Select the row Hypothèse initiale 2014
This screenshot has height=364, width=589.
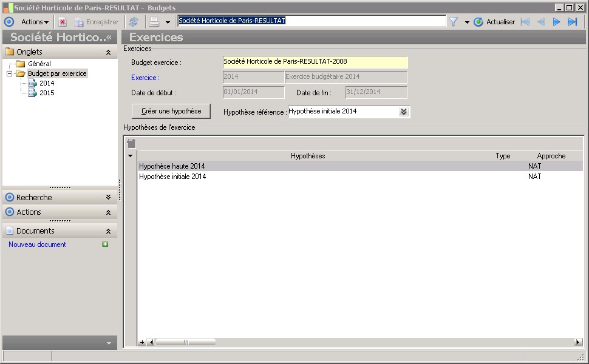tap(360, 177)
